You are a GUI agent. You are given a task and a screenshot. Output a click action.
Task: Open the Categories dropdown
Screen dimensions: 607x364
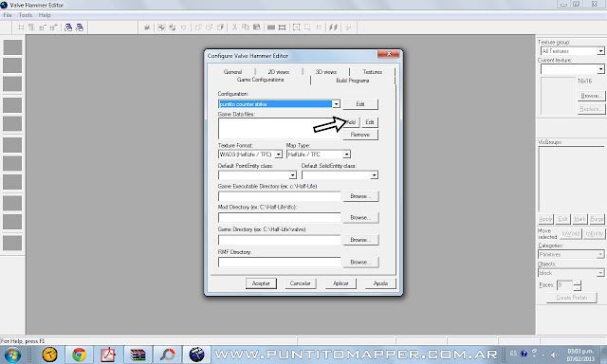click(600, 255)
